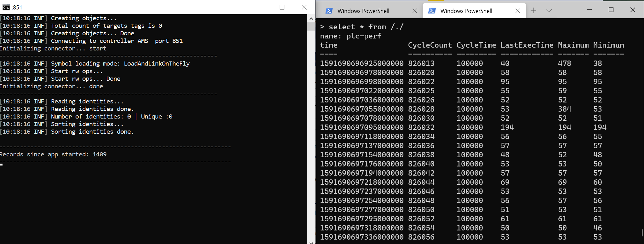Click CycleCount value 826056
The image size is (644, 244).
(421, 237)
